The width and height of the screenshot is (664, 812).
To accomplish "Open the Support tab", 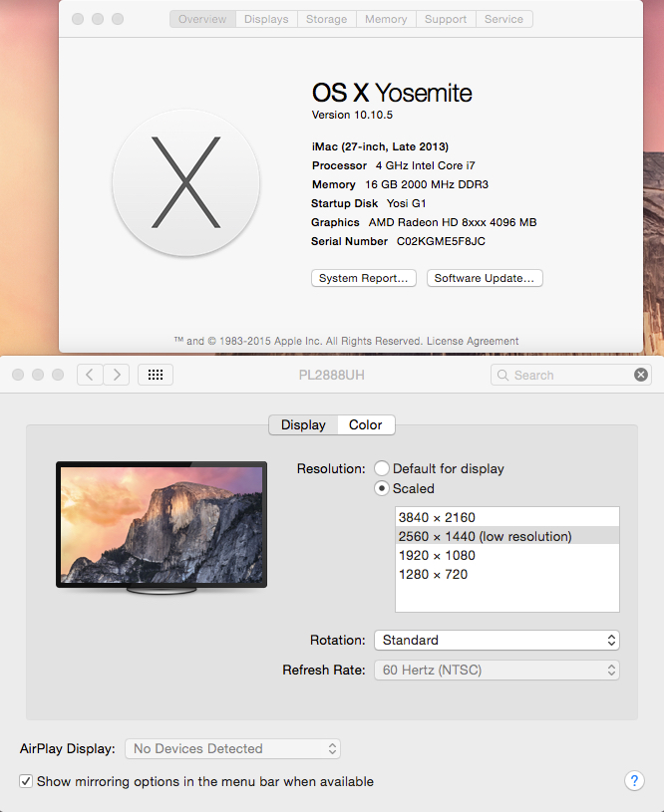I will [x=446, y=19].
